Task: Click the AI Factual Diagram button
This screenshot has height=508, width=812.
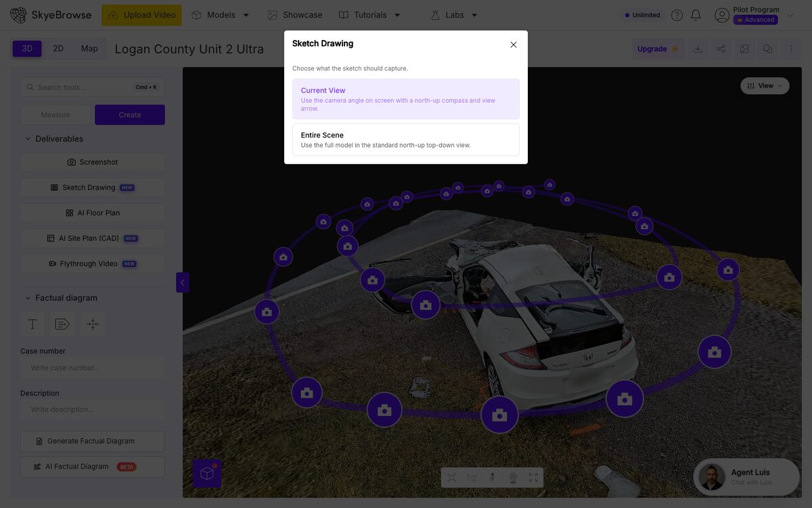Action: click(93, 467)
